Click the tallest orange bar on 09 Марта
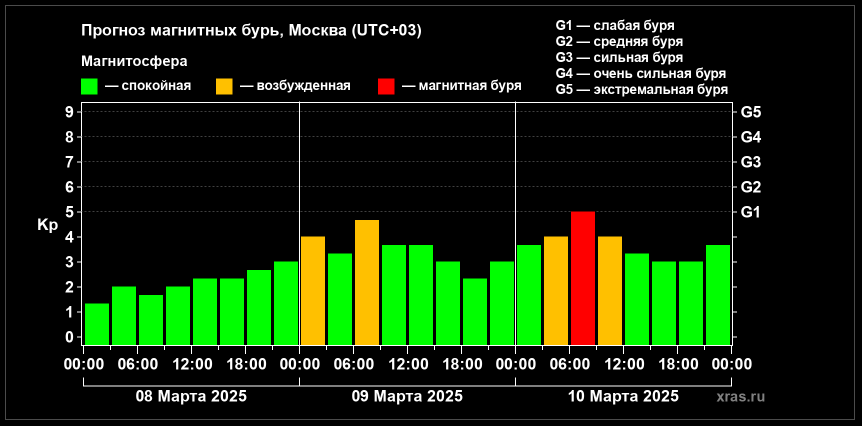The image size is (862, 426). click(x=367, y=281)
